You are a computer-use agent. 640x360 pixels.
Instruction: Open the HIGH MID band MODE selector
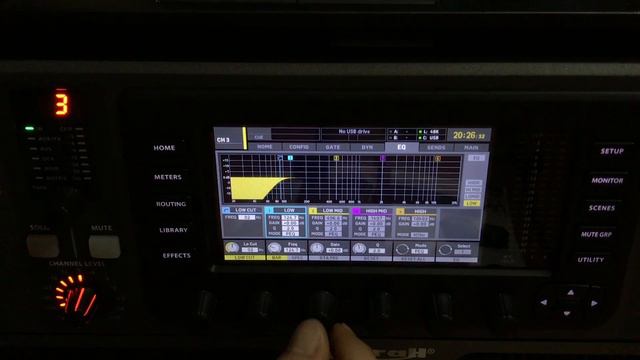(376, 235)
